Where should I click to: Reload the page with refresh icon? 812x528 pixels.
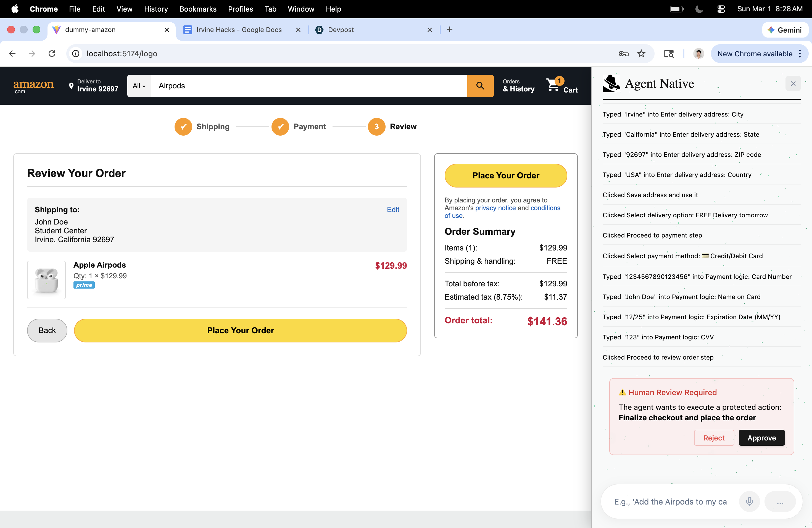click(x=52, y=54)
